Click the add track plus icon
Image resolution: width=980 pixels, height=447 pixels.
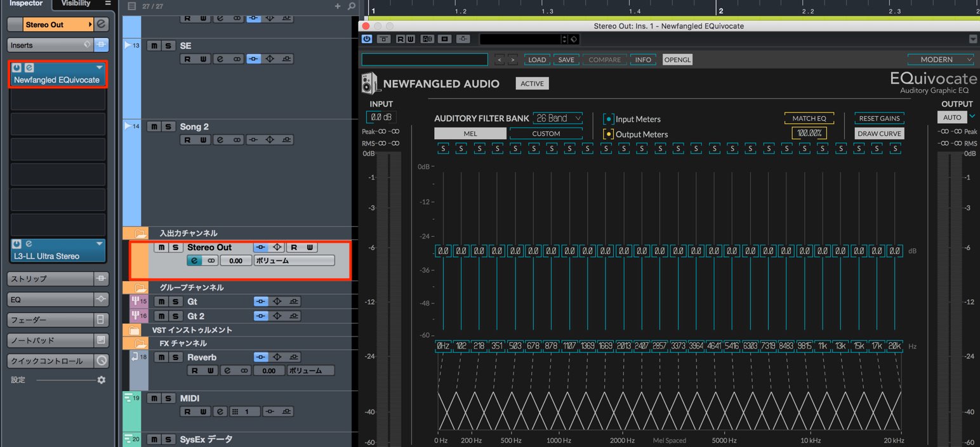pos(338,6)
